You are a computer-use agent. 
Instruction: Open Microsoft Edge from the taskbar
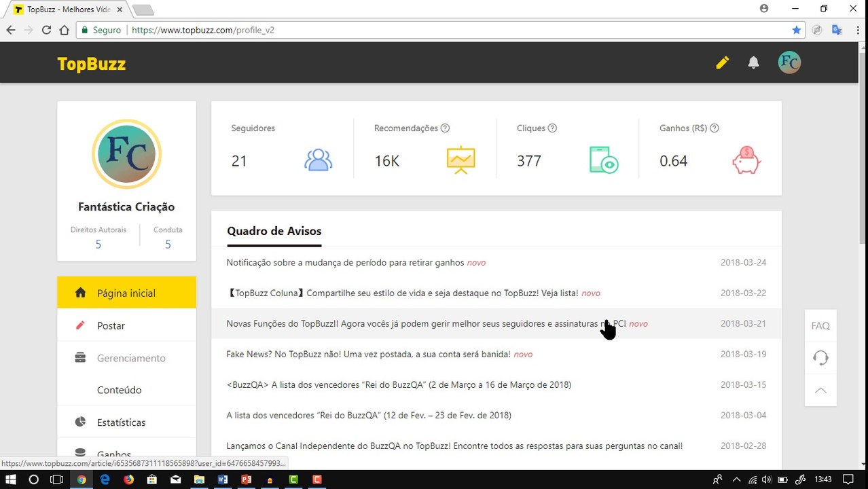click(105, 479)
